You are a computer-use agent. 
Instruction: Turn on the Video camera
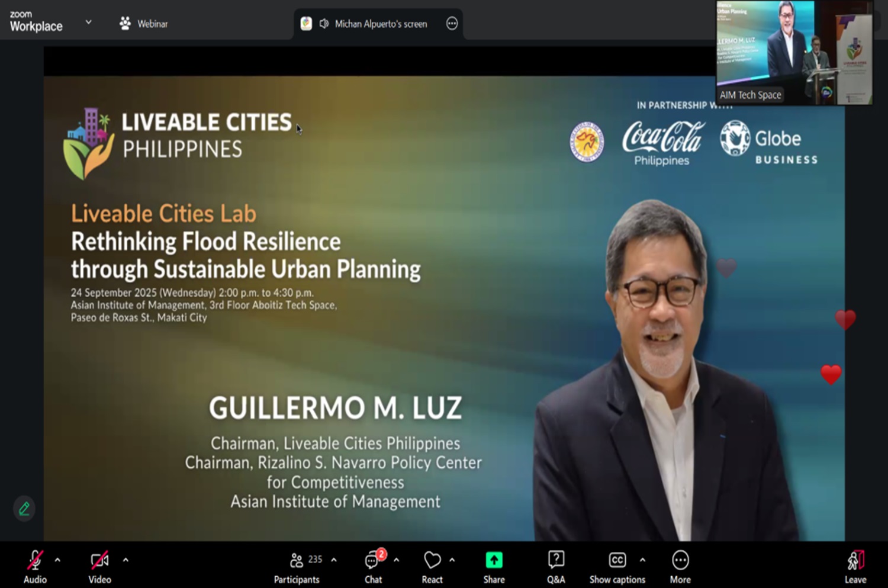tap(99, 560)
